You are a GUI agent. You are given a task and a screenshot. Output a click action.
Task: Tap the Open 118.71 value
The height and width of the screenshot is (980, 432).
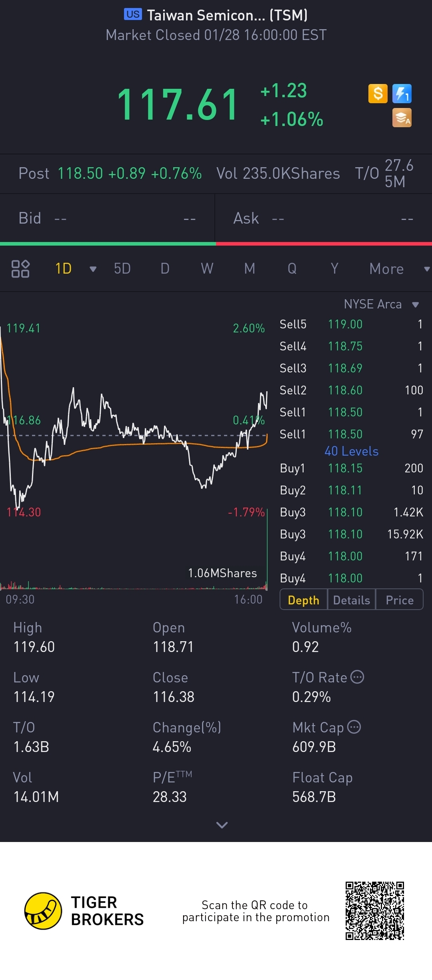173,647
